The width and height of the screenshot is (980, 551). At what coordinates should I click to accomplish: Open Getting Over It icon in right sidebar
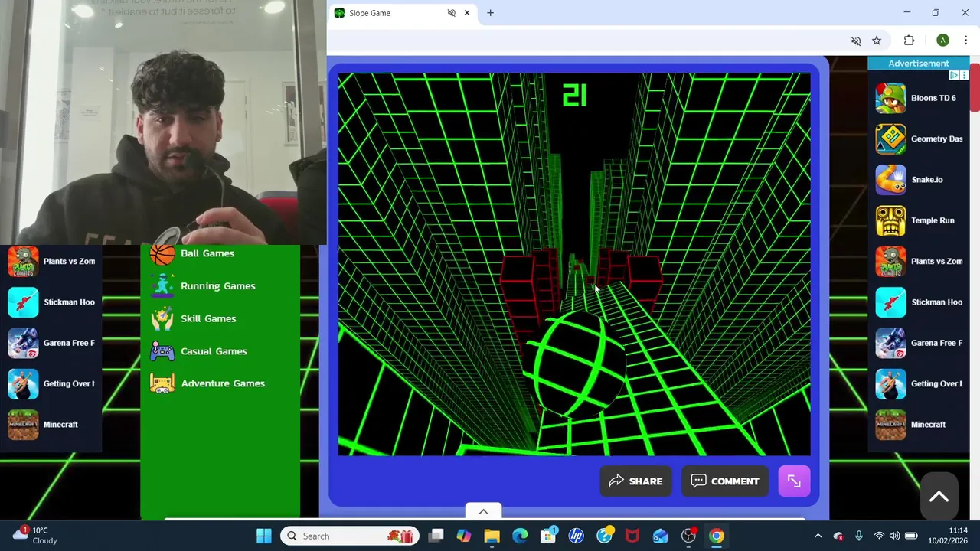pos(890,383)
